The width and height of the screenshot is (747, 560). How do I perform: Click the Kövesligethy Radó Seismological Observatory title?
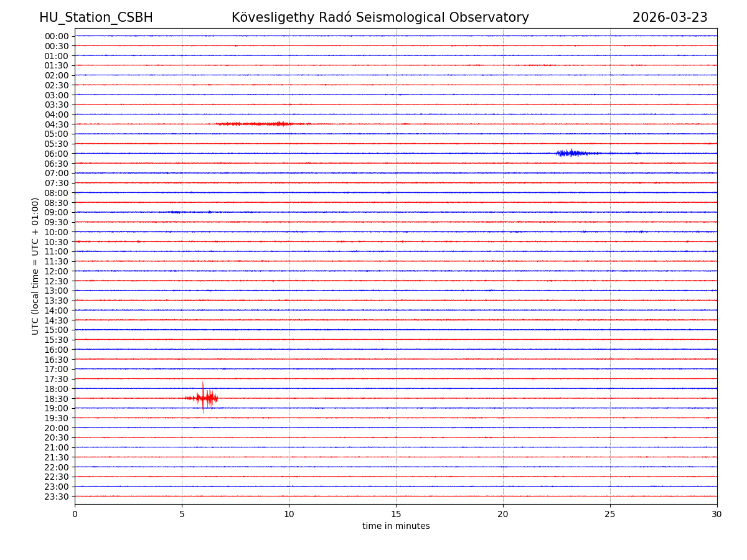tap(380, 17)
